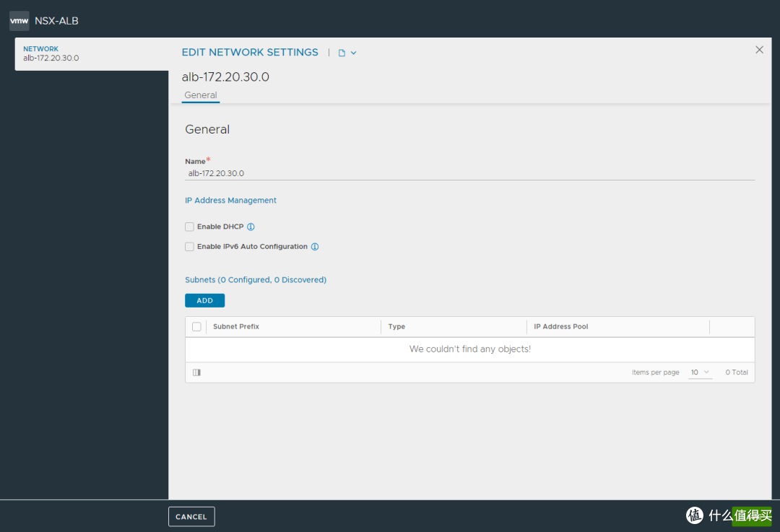Open the items per page dropdown
The width and height of the screenshot is (780, 532).
point(700,372)
